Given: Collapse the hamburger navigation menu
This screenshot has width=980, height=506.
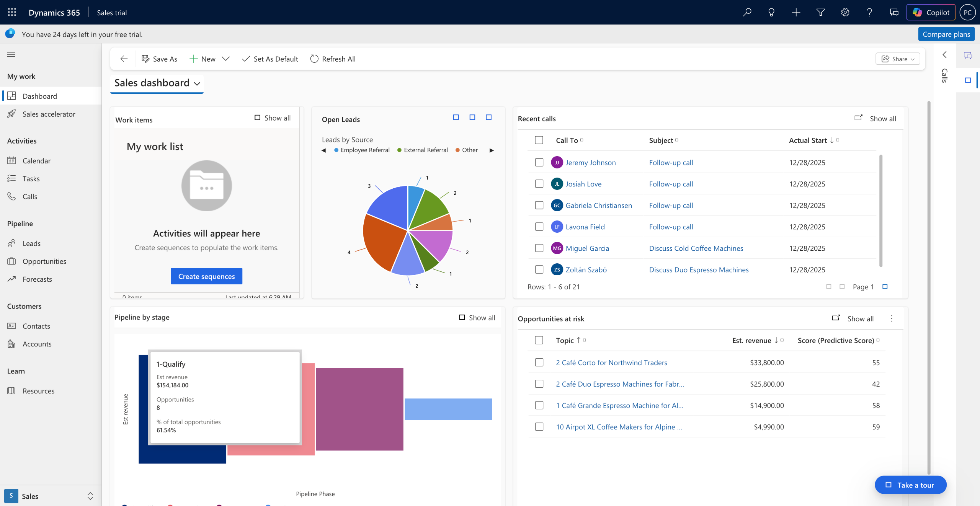Looking at the screenshot, I should click(x=11, y=54).
